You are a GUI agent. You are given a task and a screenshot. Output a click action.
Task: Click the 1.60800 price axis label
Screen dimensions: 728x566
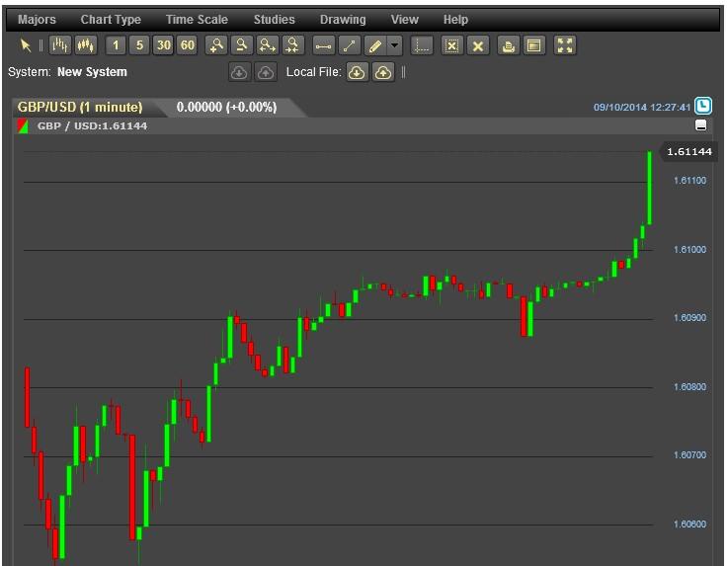689,387
